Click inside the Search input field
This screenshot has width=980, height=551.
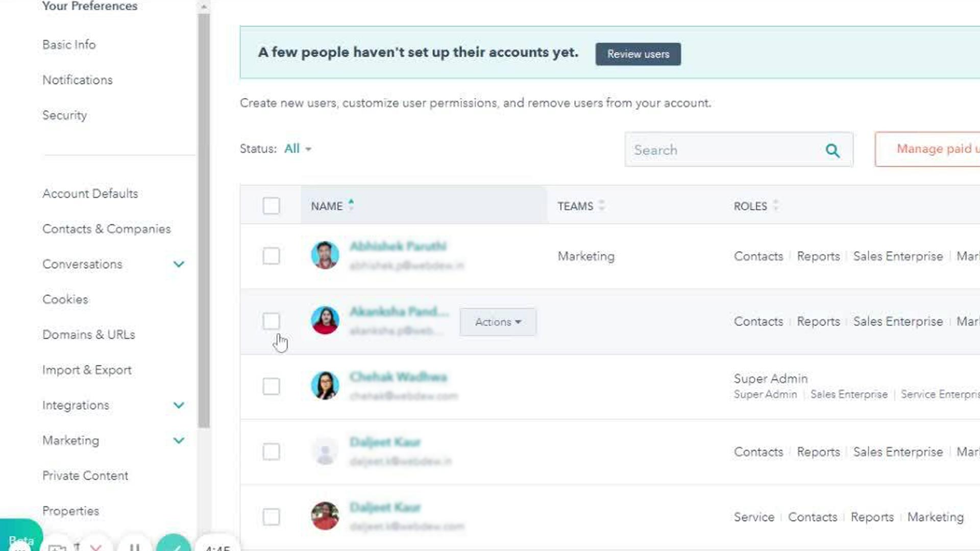(x=715, y=149)
